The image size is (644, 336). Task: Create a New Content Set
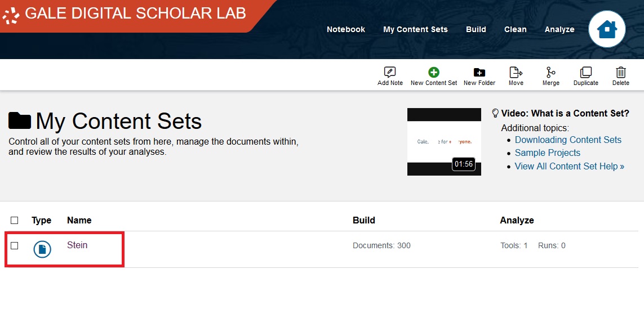(x=434, y=73)
